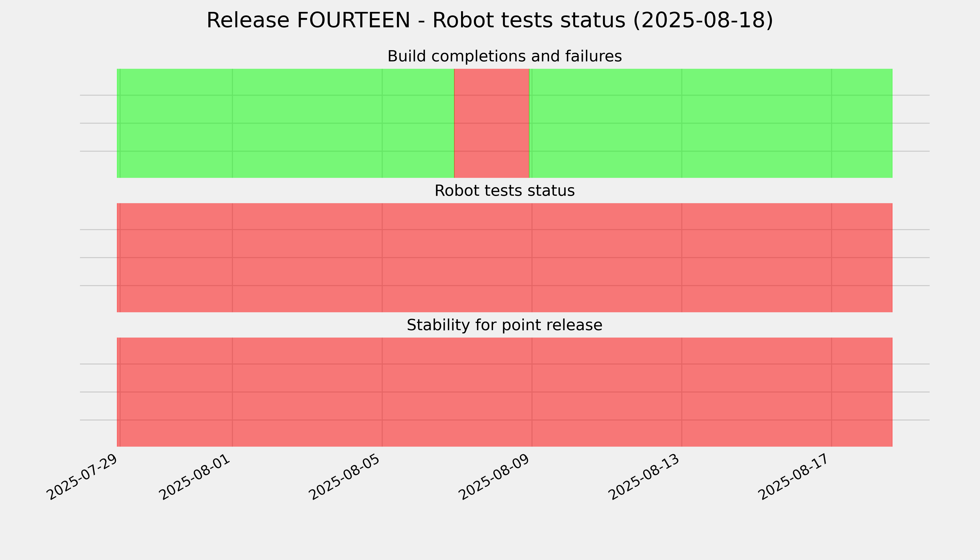Click the 2025-08-13 gridline in the build chart
The height and width of the screenshot is (560, 980).
coord(682,123)
